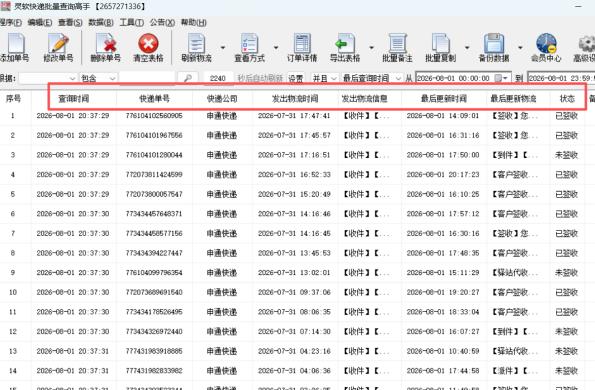595x390 pixels.
Task: Click the 导出表格 export table icon
Action: tap(345, 43)
